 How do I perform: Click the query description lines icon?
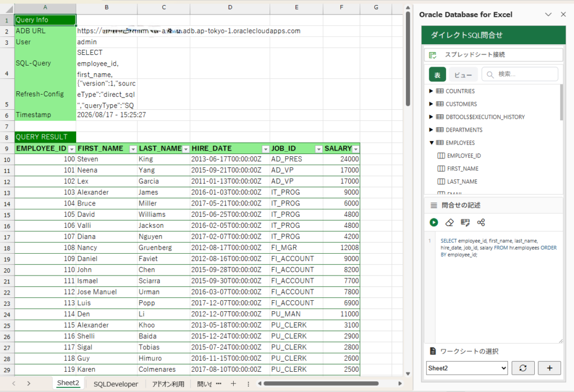click(x=434, y=206)
